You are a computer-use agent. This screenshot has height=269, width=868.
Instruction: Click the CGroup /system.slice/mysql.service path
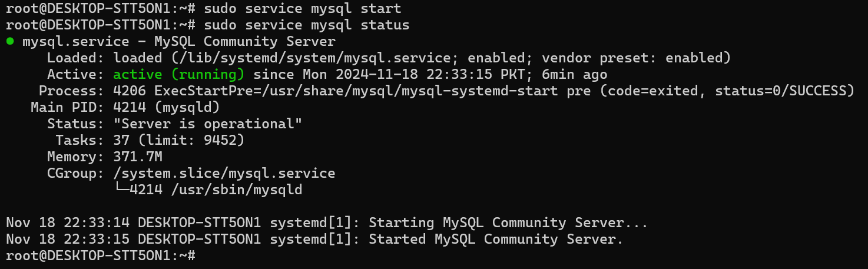(x=224, y=174)
